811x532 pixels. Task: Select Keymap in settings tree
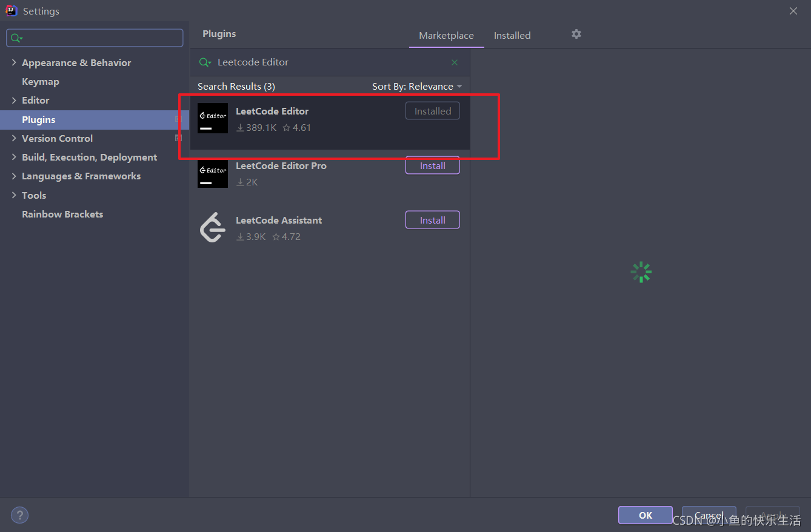tap(41, 81)
